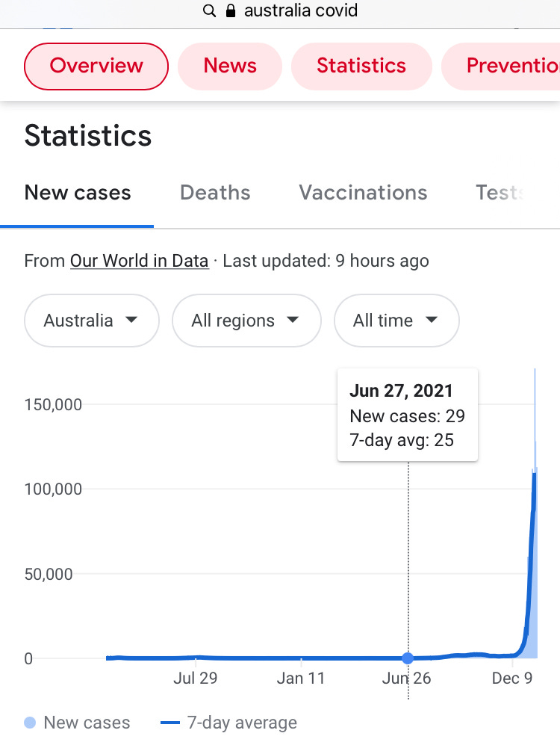Image resolution: width=560 pixels, height=748 pixels.
Task: Tap the search magnifier icon in address bar
Action: (x=209, y=11)
